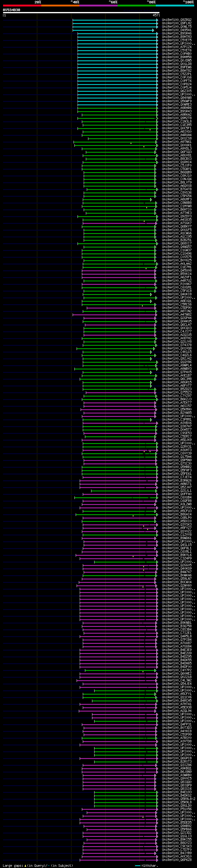The image size is (197, 868).
Task: Click the query name AV534830
Action: (11, 10)
